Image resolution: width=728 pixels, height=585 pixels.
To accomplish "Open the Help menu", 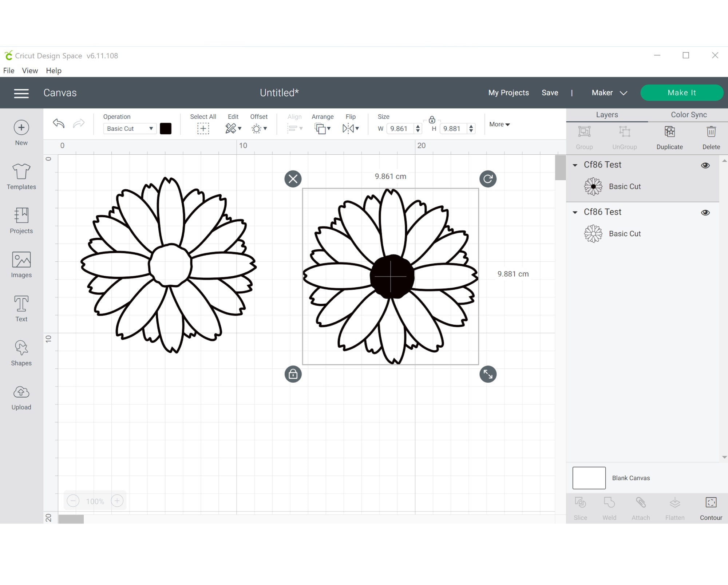I will (54, 71).
